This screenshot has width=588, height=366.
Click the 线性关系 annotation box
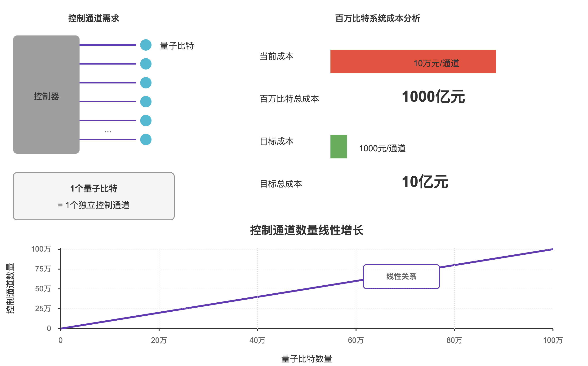pyautogui.click(x=401, y=276)
